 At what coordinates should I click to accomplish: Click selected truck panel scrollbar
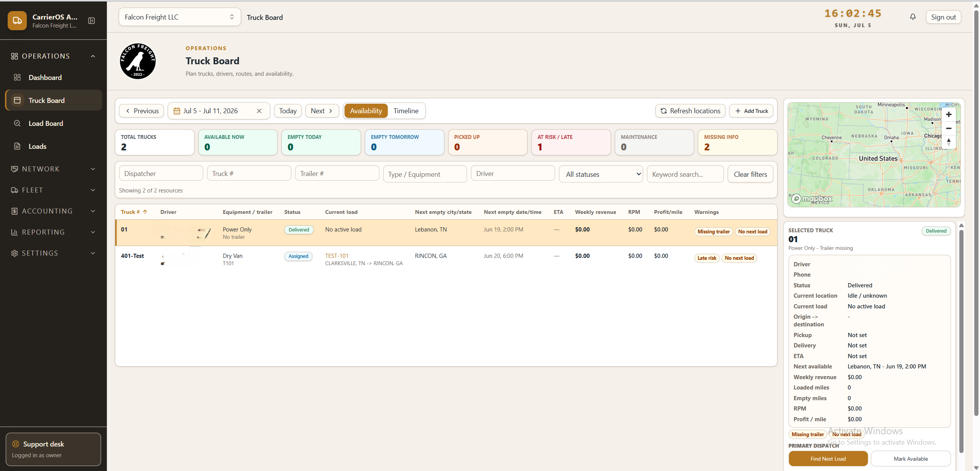tap(961, 341)
